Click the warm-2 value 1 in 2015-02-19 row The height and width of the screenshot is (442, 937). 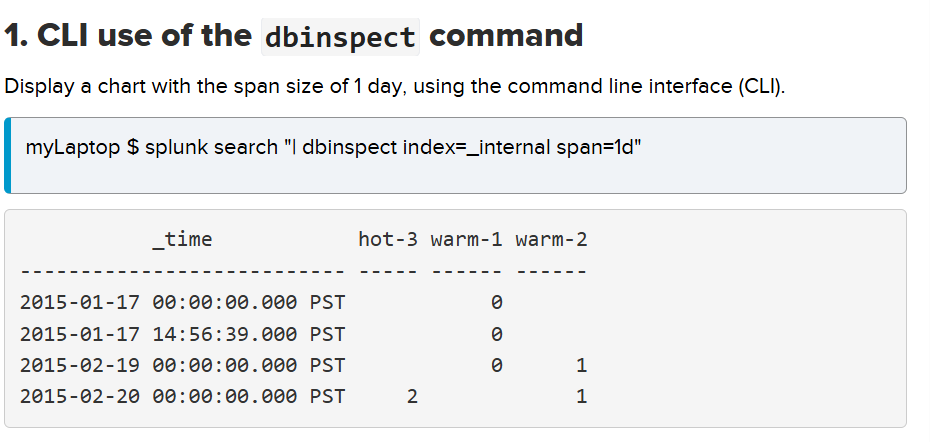(581, 365)
